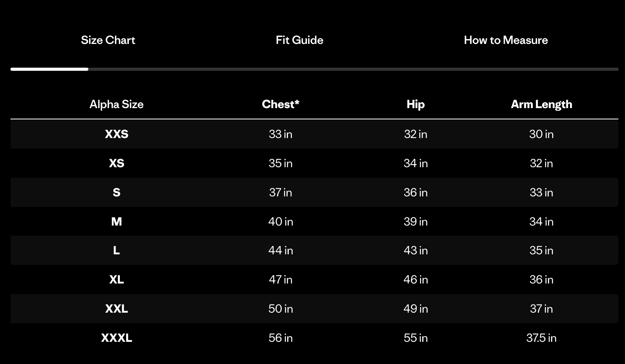Select the XL size row label

116,280
